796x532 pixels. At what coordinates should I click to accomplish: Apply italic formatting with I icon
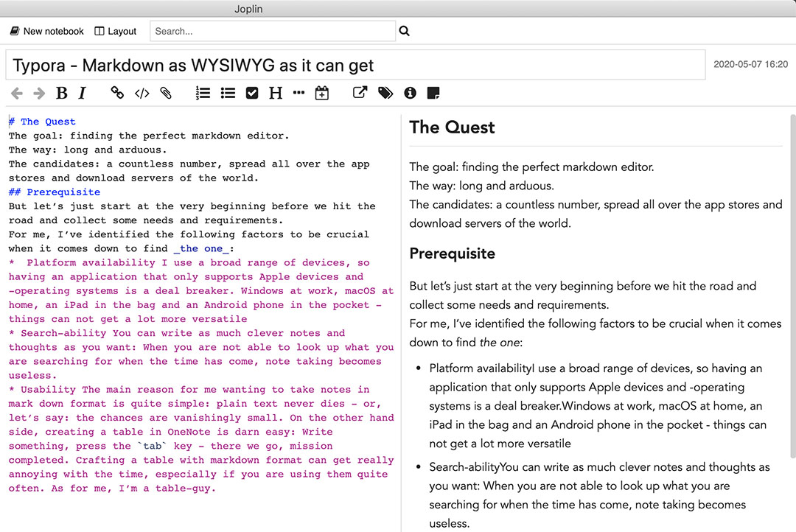click(x=83, y=94)
